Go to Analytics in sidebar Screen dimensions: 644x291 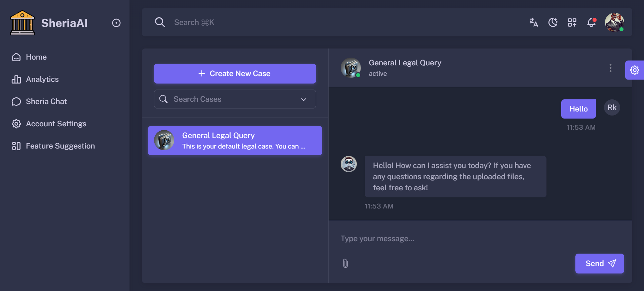[65, 79]
